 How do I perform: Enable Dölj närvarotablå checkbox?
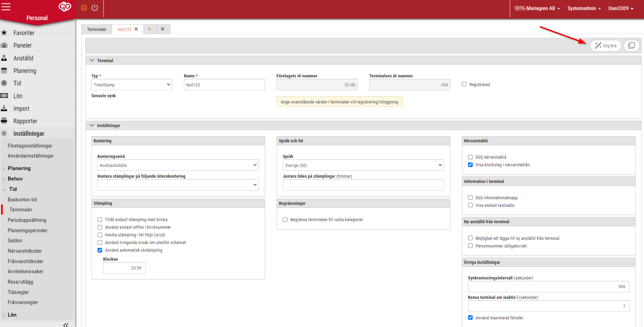pos(470,157)
